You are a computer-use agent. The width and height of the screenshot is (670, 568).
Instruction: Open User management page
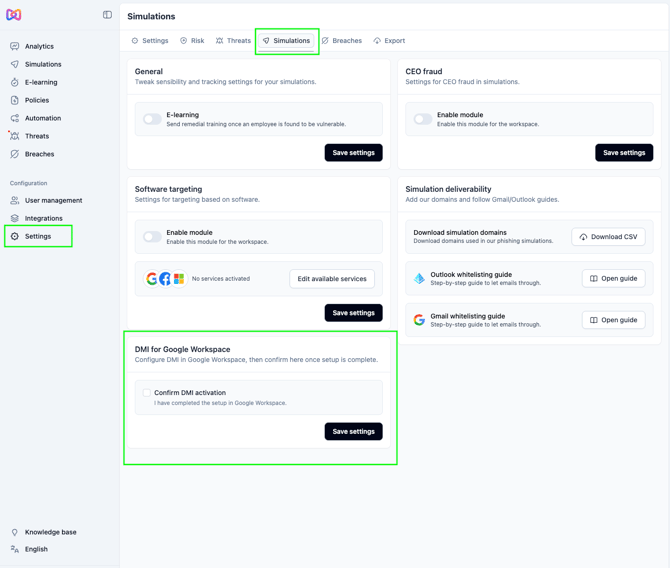click(53, 200)
